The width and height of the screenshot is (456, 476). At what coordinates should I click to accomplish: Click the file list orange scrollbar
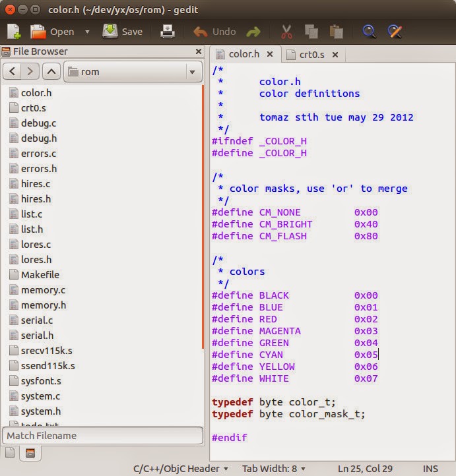(203, 217)
